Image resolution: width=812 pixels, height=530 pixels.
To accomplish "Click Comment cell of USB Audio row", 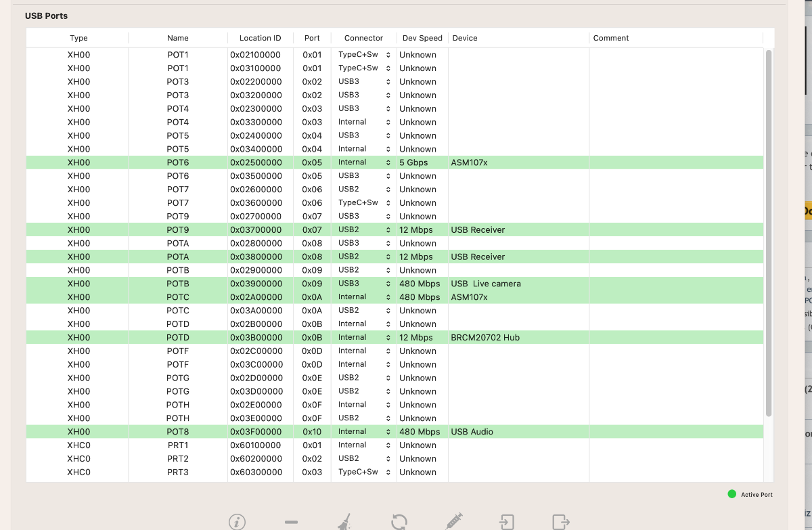I will click(x=676, y=431).
